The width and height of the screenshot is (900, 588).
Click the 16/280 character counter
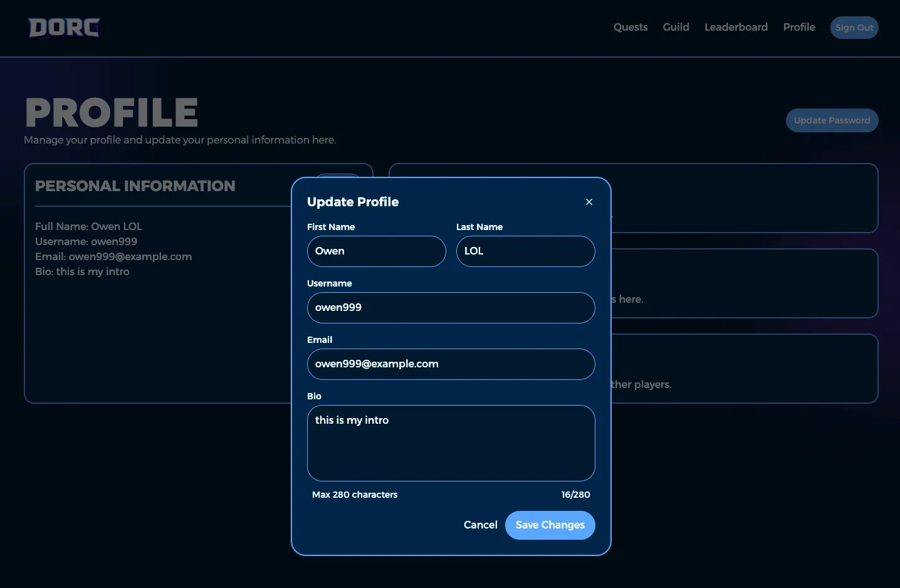click(x=575, y=495)
